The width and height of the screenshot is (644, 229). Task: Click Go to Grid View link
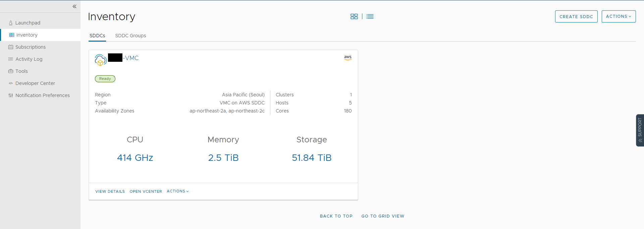point(383,216)
